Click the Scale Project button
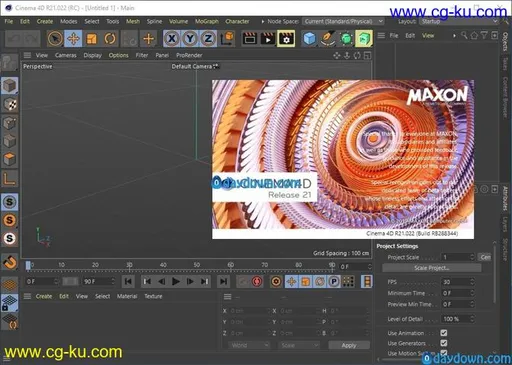512x365 pixels. tap(432, 268)
